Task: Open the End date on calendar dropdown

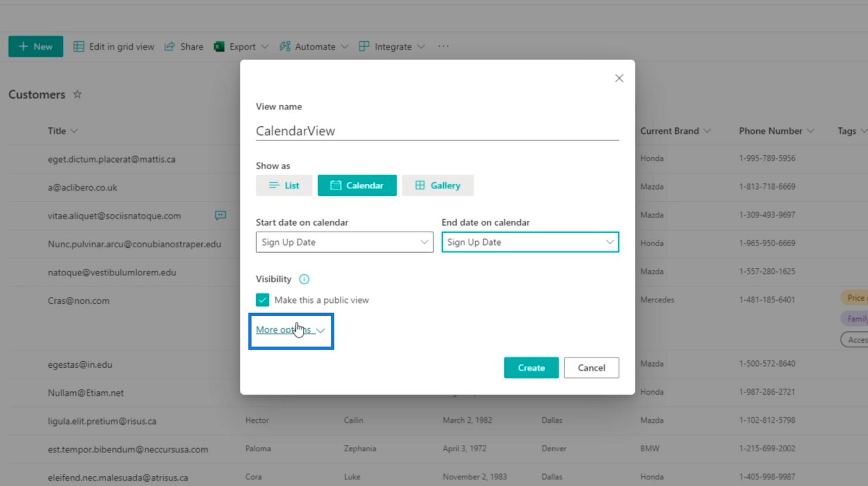Action: (x=530, y=242)
